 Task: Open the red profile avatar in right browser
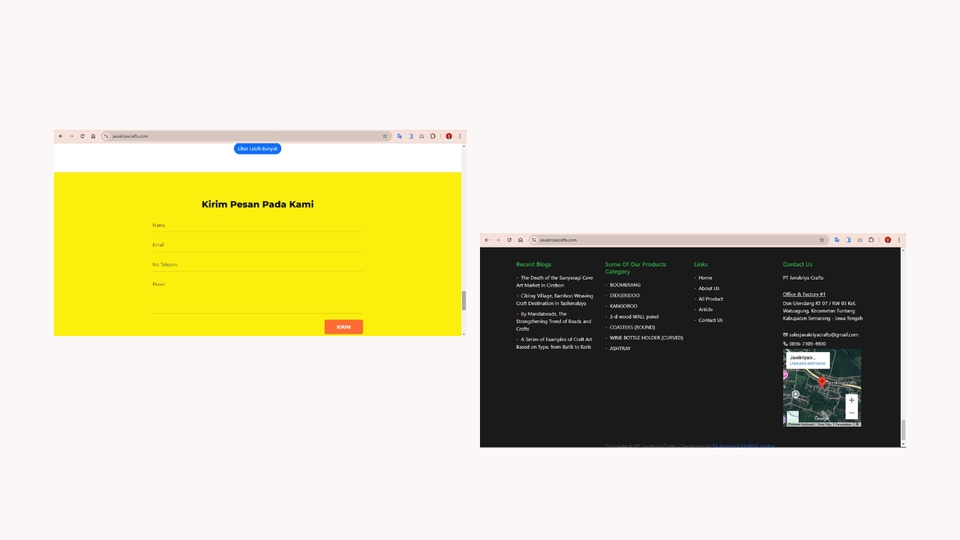888,240
